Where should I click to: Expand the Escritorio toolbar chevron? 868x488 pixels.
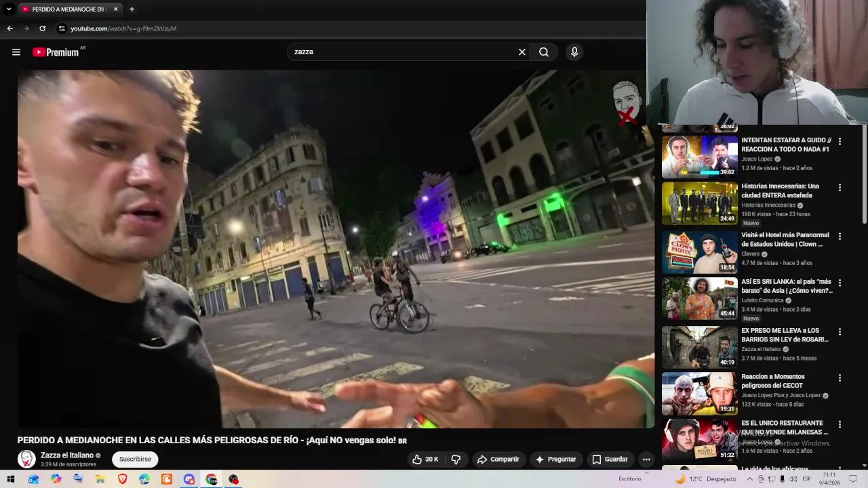[646, 474]
